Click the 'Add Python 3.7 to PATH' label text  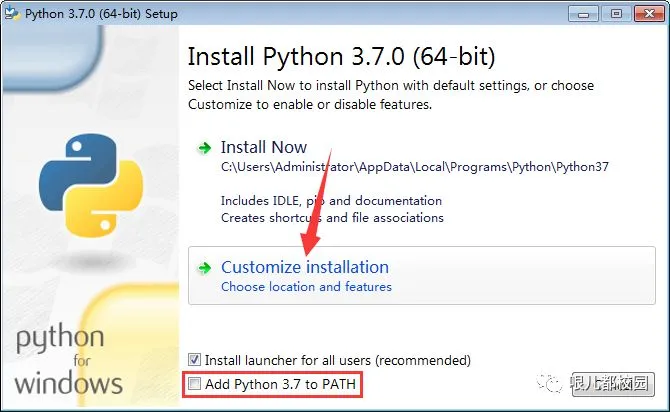pyautogui.click(x=280, y=384)
